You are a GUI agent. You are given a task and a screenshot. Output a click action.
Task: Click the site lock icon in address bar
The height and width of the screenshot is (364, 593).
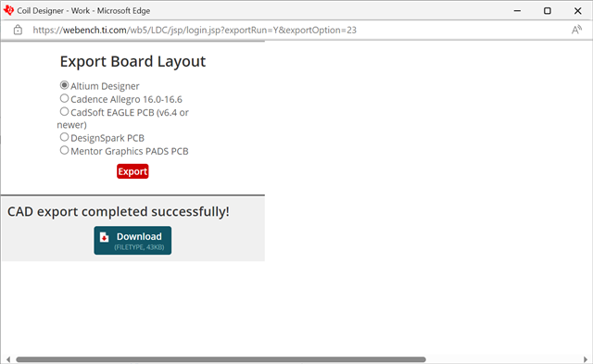click(18, 30)
